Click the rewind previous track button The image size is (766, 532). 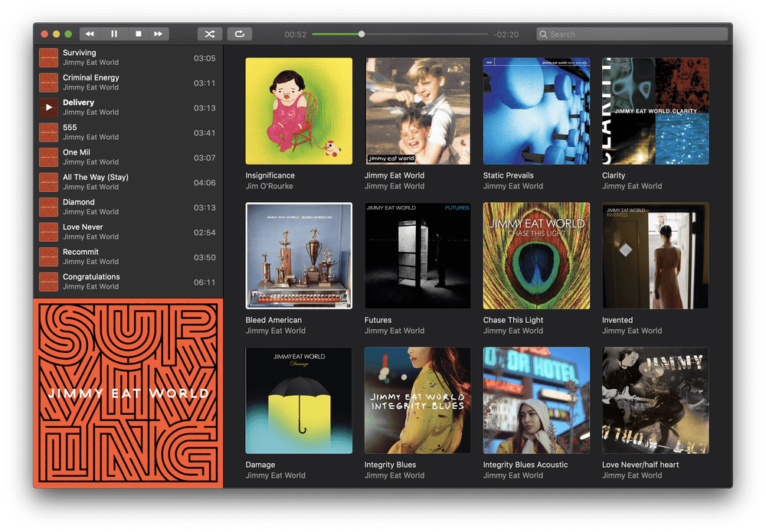tap(90, 34)
